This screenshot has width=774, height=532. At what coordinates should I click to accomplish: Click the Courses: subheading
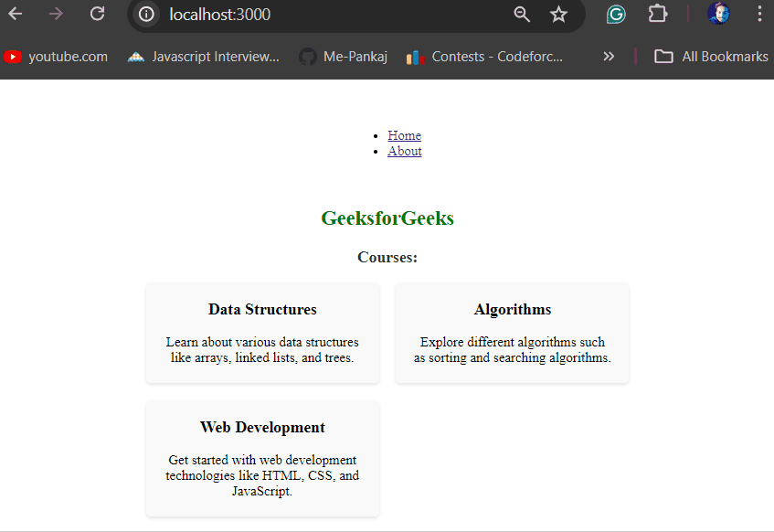click(387, 258)
